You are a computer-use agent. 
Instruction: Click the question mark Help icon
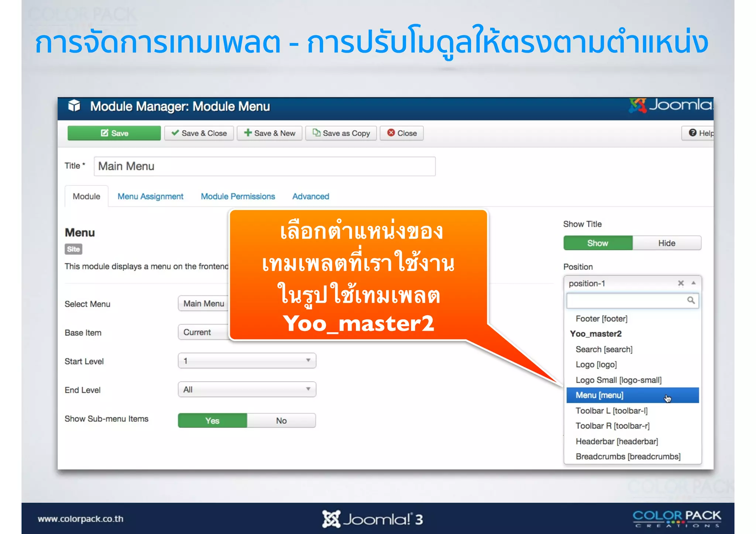693,133
